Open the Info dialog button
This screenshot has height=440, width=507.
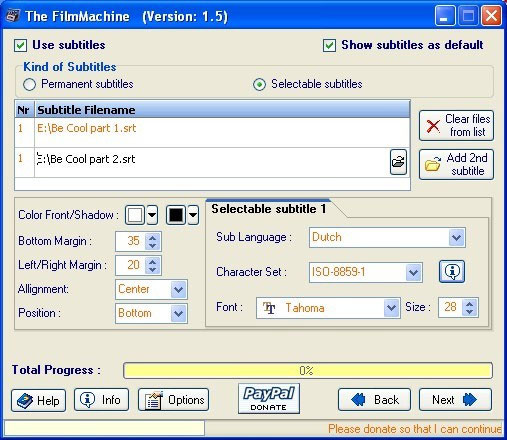coord(101,399)
